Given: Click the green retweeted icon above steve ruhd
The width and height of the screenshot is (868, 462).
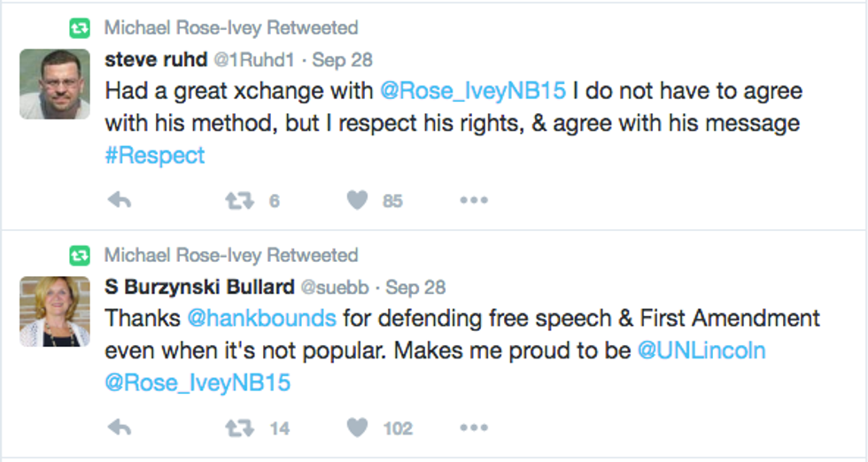Looking at the screenshot, I should pos(80,28).
